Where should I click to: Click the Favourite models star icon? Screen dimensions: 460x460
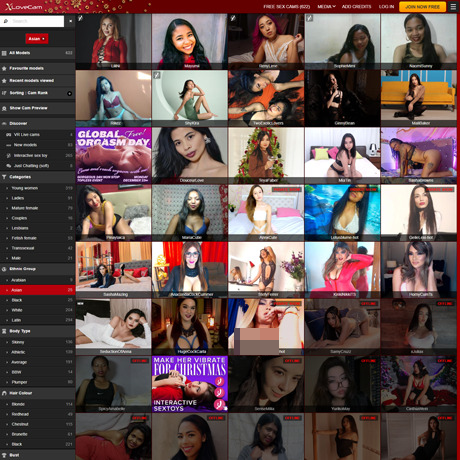(x=4, y=68)
